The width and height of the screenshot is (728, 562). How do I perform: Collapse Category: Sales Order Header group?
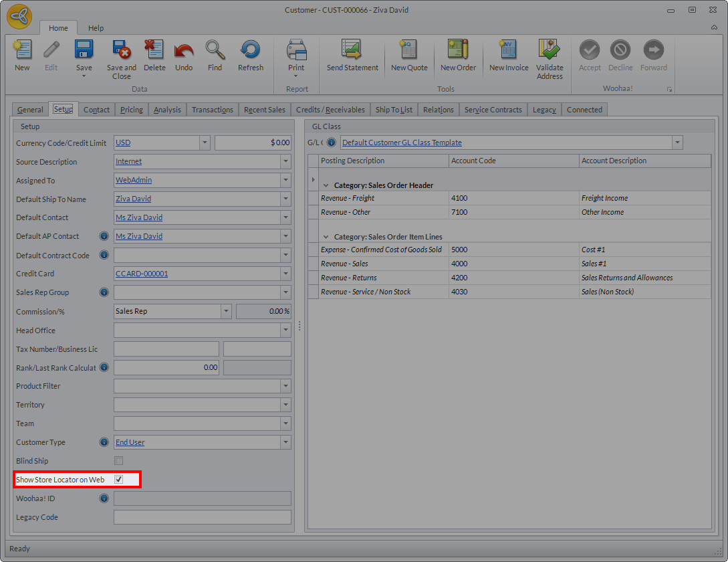[x=326, y=185]
